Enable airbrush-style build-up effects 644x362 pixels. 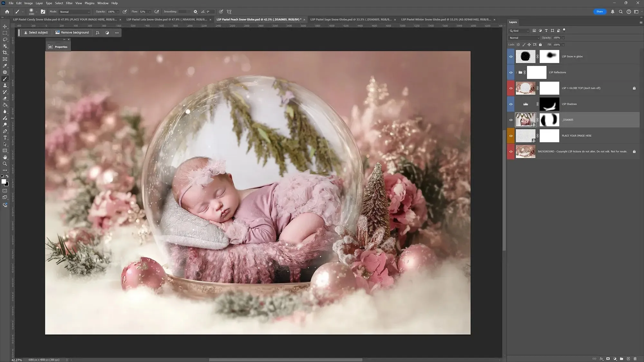point(157,12)
